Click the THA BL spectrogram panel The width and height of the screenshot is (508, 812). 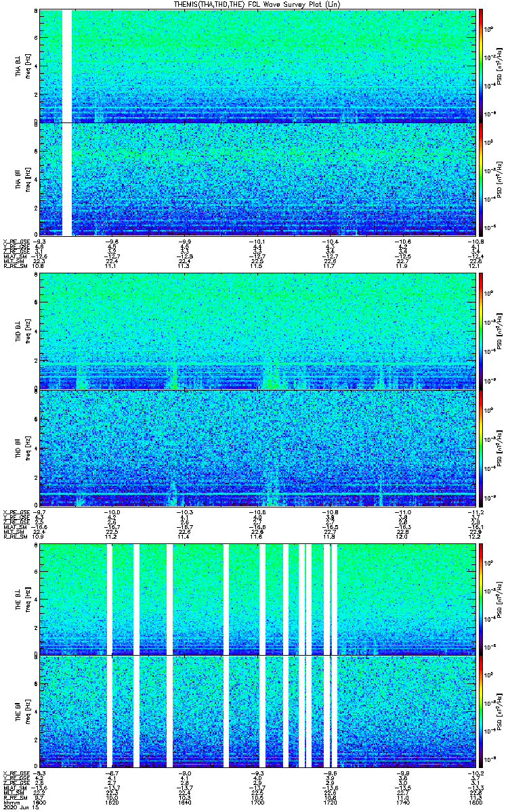coord(257,66)
